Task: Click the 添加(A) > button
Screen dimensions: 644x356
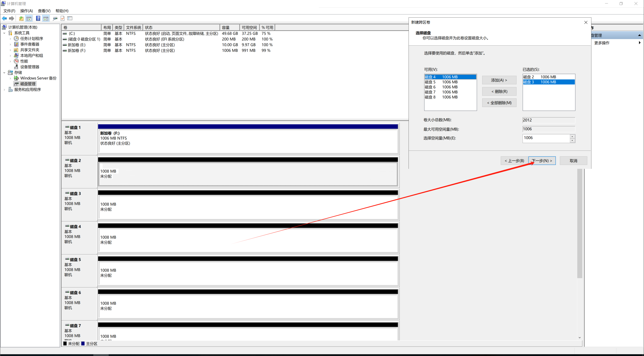Action: point(499,80)
